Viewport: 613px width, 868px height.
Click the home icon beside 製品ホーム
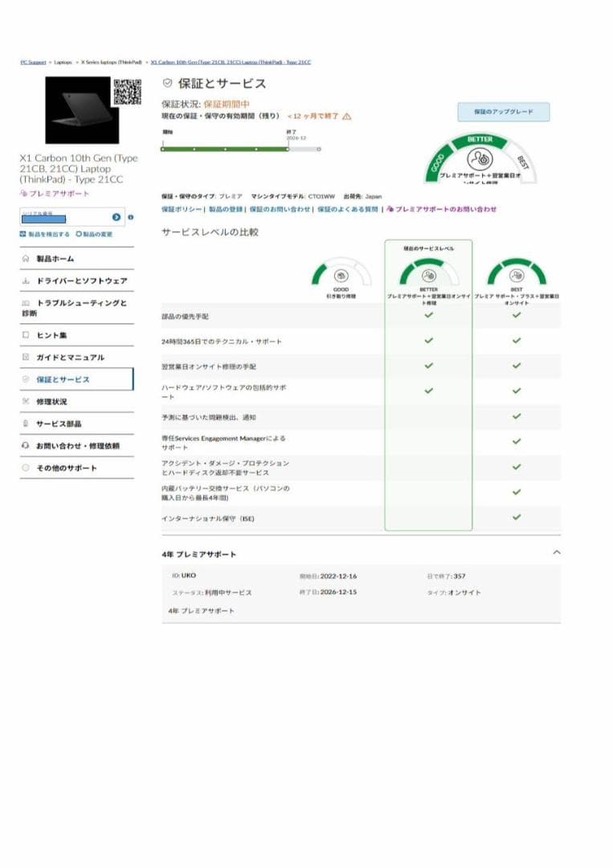tap(26, 259)
